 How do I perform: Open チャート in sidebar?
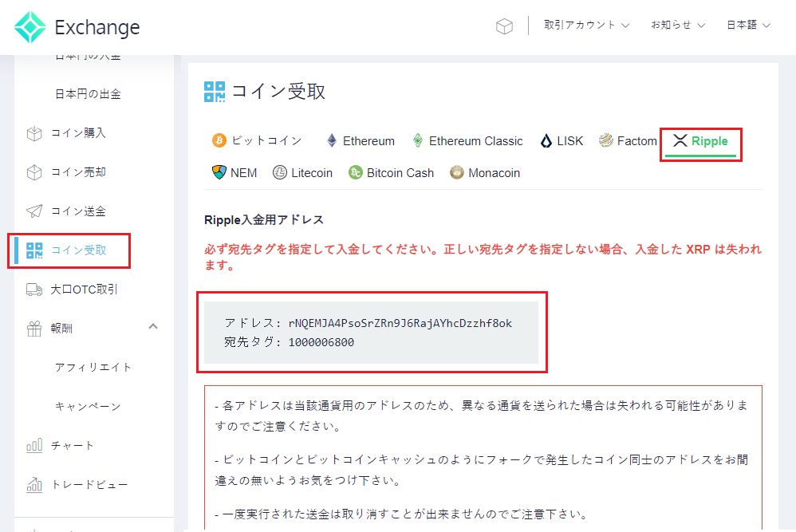[72, 445]
